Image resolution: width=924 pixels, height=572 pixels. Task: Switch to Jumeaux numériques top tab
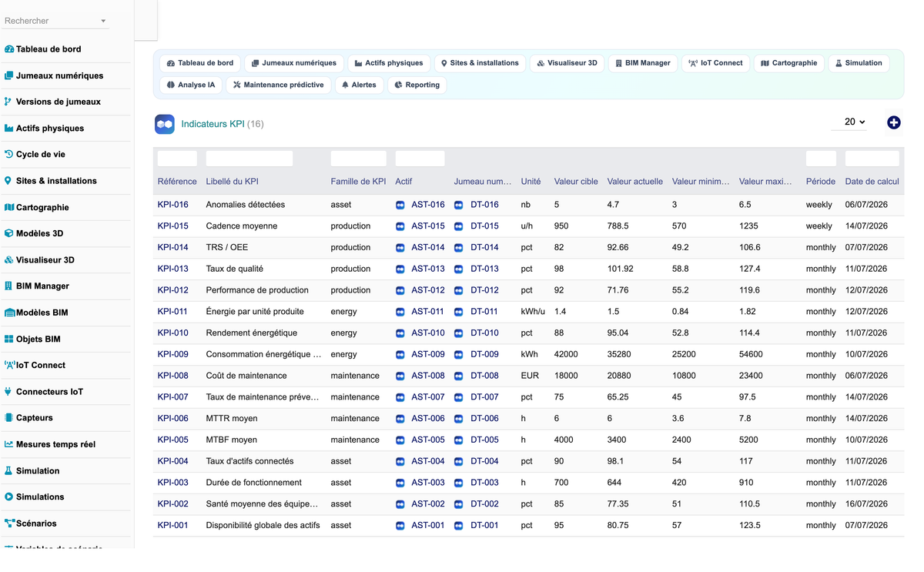pos(294,63)
